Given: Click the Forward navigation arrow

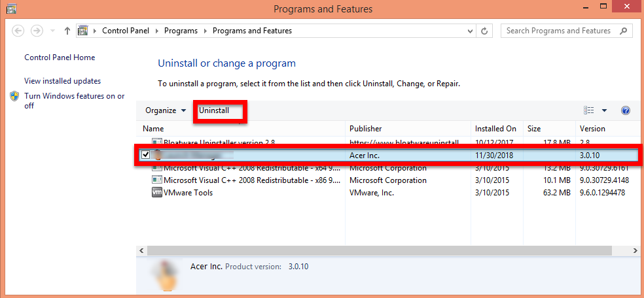Looking at the screenshot, I should [x=37, y=31].
